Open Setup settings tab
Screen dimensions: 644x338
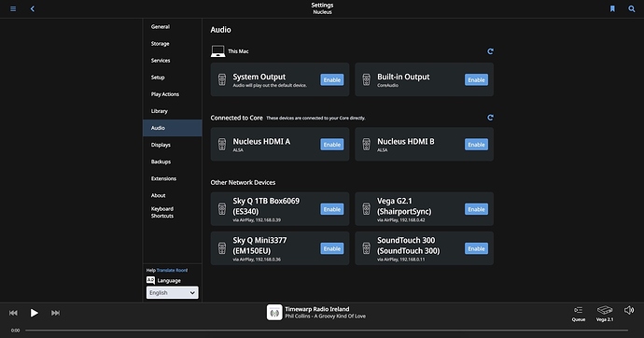click(172, 77)
